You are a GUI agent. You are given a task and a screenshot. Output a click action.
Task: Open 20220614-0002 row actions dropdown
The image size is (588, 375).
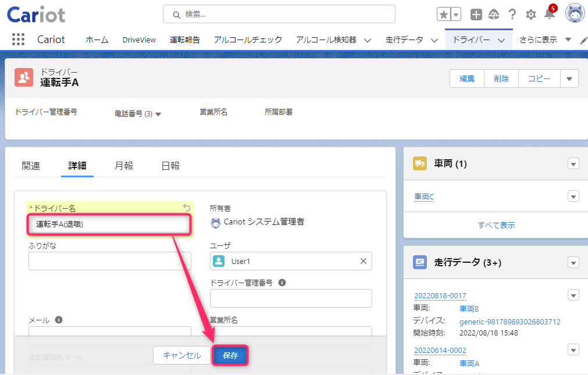(x=573, y=350)
